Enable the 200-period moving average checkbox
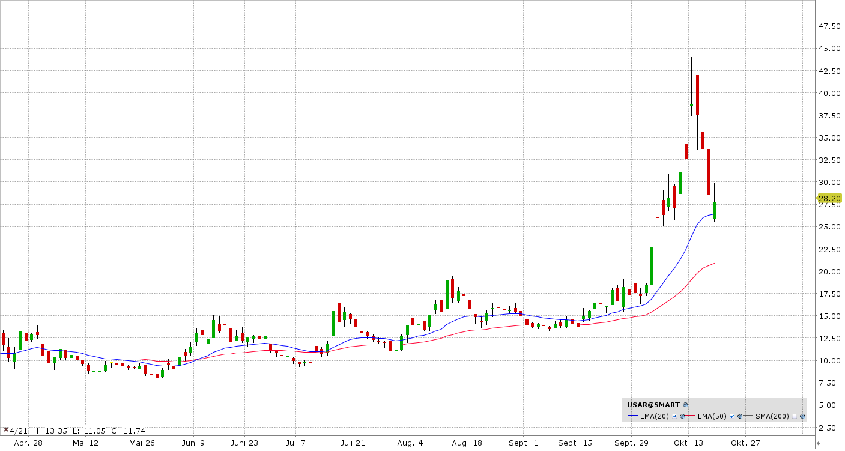845x451 pixels. tap(794, 416)
